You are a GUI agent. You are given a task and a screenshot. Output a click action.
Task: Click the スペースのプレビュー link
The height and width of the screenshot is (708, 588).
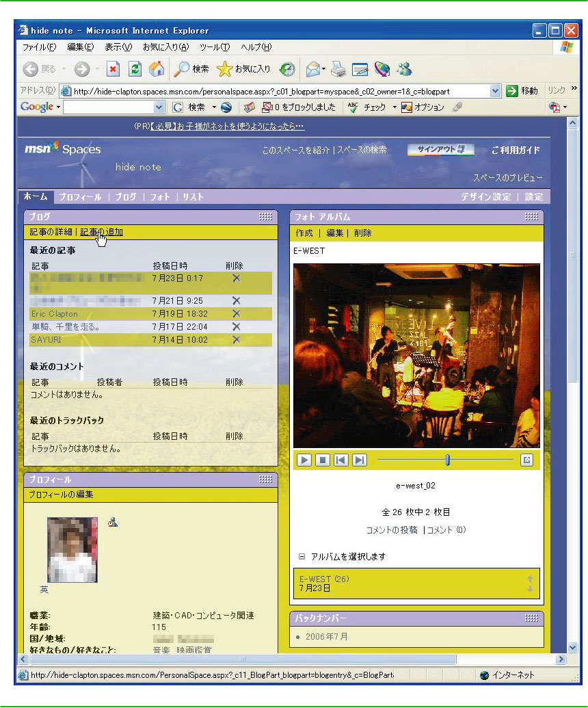pos(508,178)
